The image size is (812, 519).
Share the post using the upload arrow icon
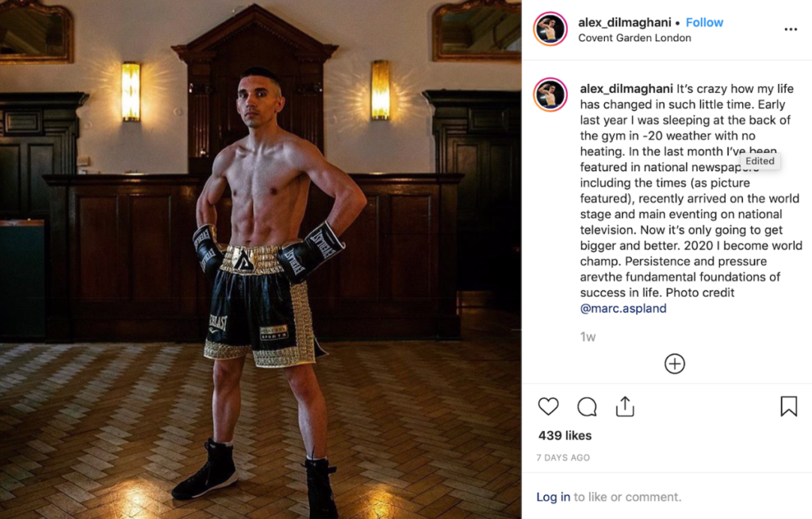[625, 406]
